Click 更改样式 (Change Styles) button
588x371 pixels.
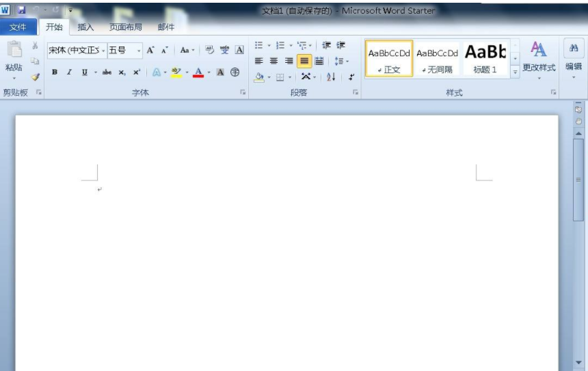(x=539, y=59)
